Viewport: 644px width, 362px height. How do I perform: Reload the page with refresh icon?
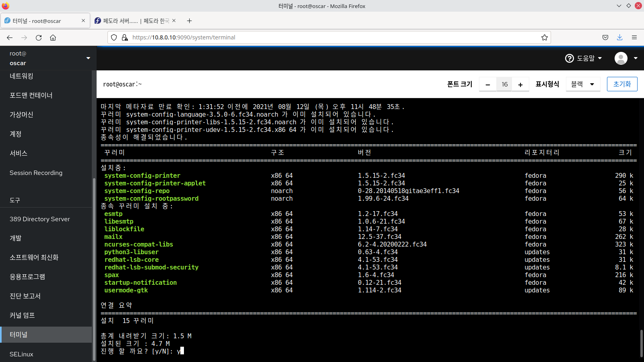coord(39,37)
